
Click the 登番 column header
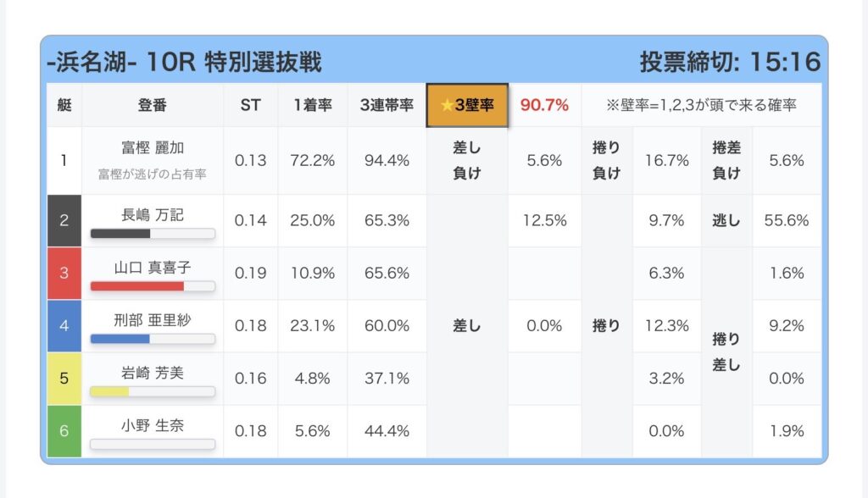153,105
